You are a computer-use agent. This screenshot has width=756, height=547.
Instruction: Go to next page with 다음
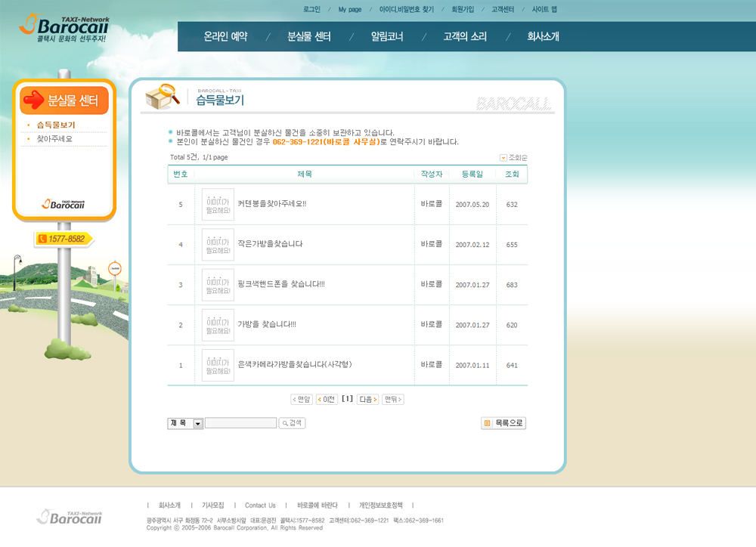(x=367, y=399)
